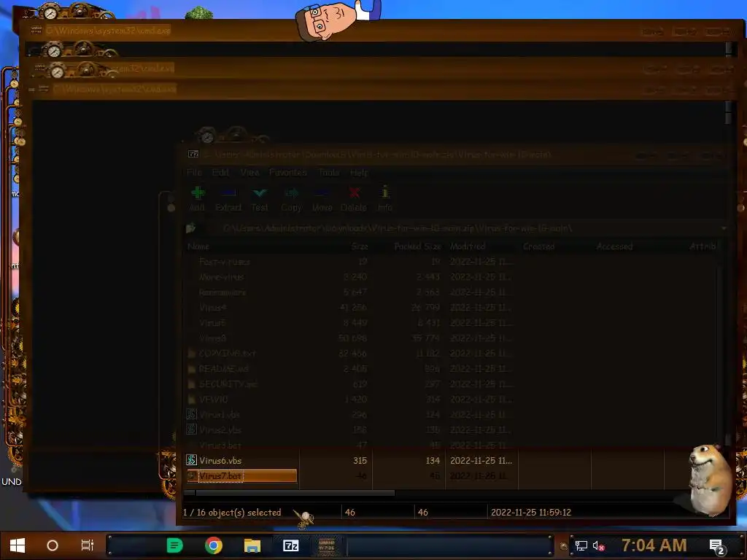Expand the address bar path dropdown
The height and width of the screenshot is (560, 747).
724,228
